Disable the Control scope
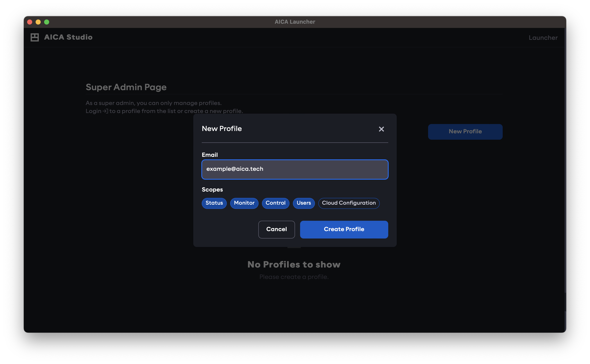Viewport: 590px width, 364px height. (x=276, y=203)
